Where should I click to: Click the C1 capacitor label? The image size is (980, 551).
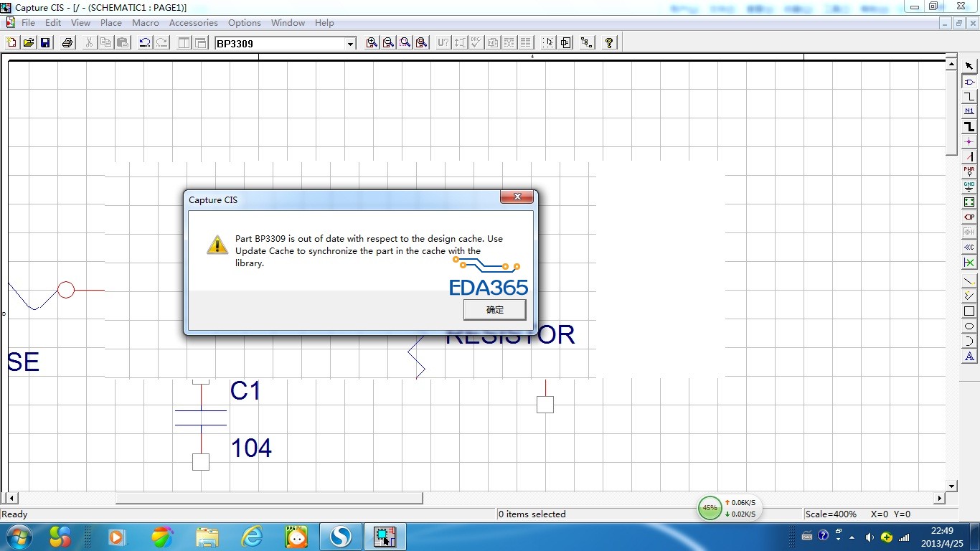(x=246, y=391)
